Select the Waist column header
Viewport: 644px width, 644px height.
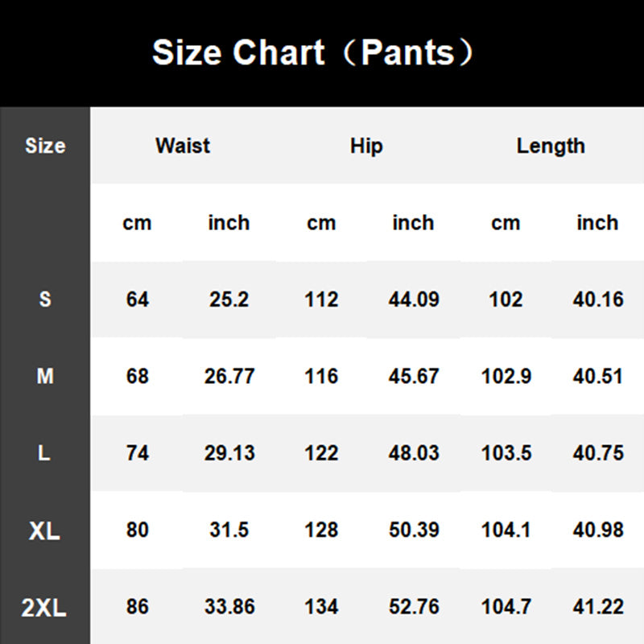[x=183, y=146]
